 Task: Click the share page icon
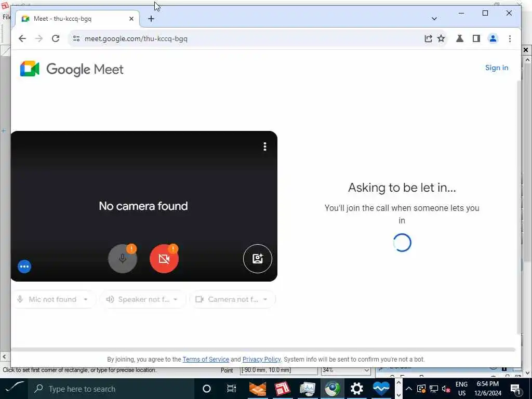point(428,38)
